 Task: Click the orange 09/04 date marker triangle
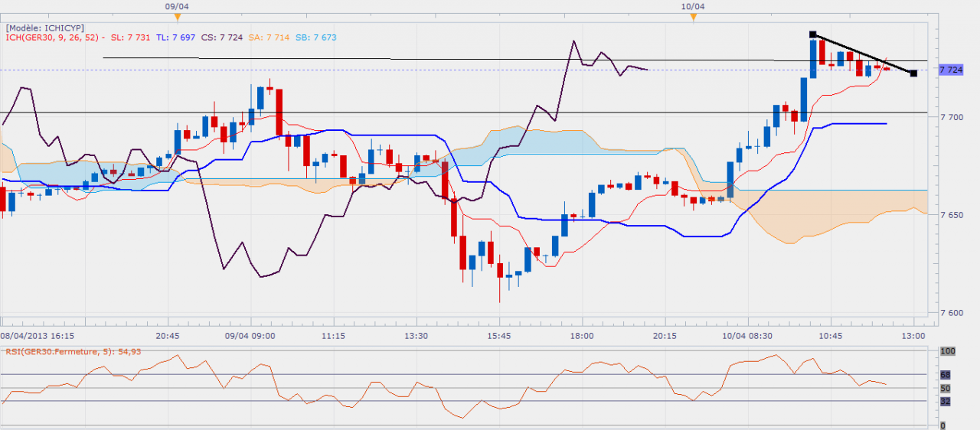[178, 16]
